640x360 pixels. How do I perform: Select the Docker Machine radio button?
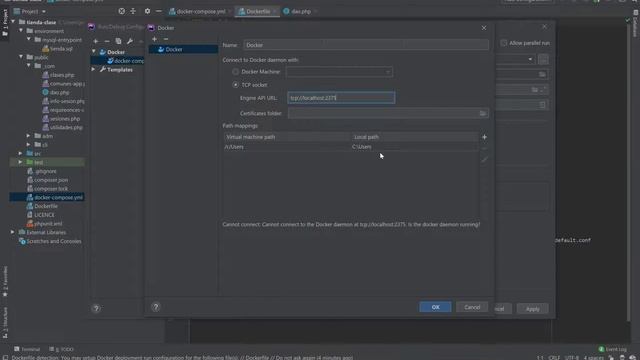point(236,72)
